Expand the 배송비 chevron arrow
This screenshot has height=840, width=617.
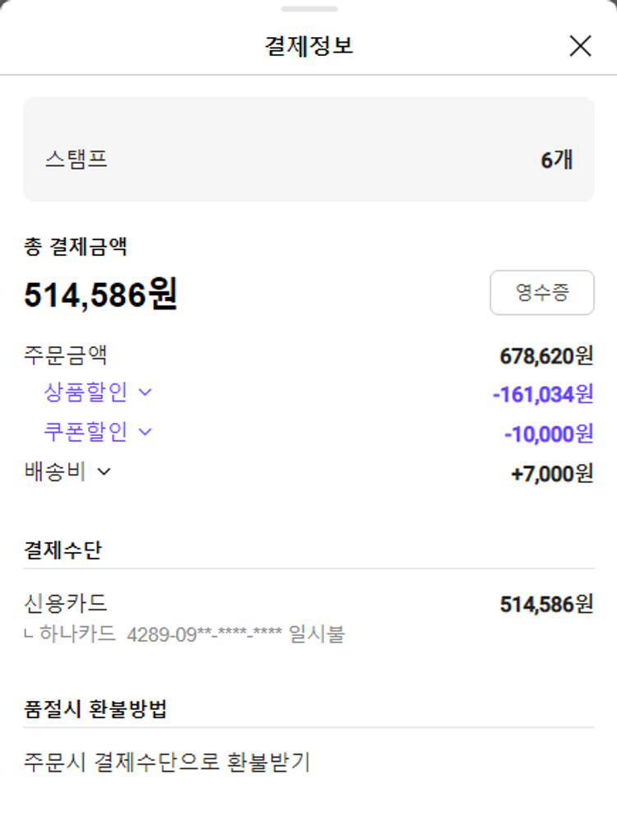point(104,471)
